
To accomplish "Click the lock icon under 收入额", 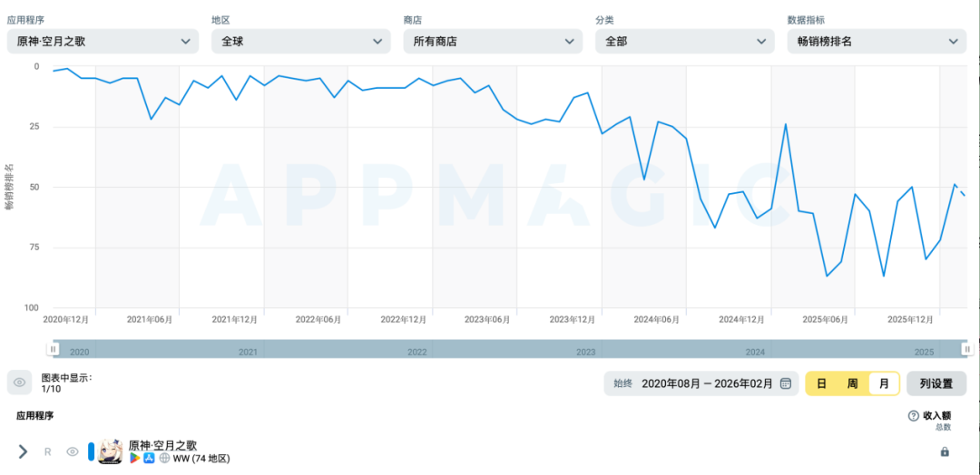I will [945, 451].
